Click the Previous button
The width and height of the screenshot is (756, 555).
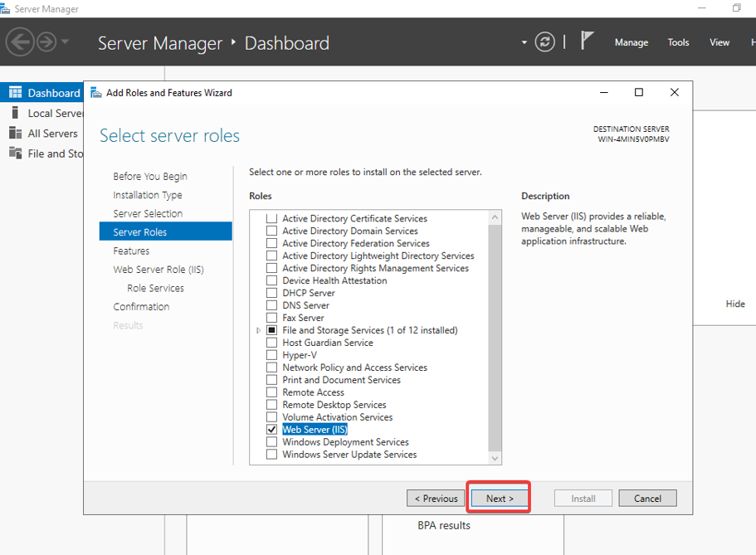[x=437, y=499]
